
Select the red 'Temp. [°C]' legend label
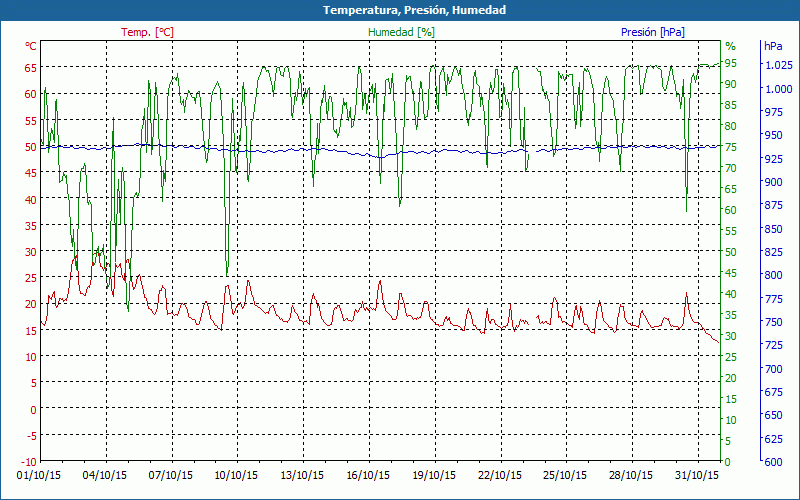tap(147, 32)
